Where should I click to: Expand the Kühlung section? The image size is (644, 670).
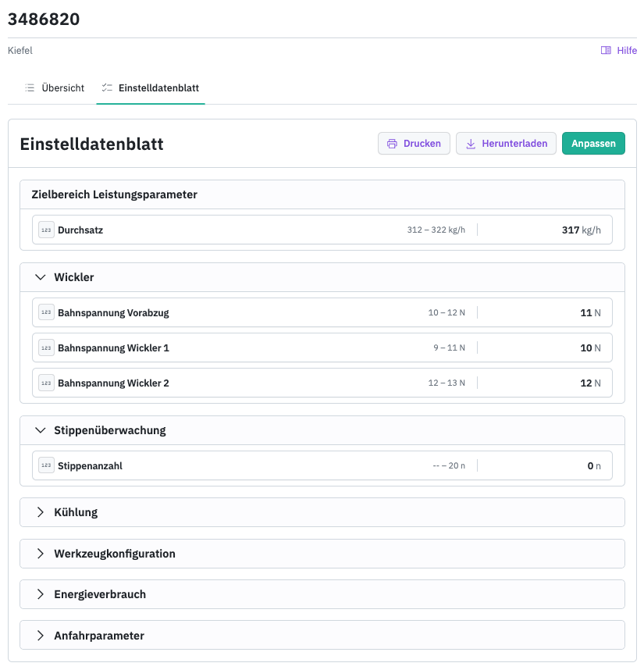[41, 512]
